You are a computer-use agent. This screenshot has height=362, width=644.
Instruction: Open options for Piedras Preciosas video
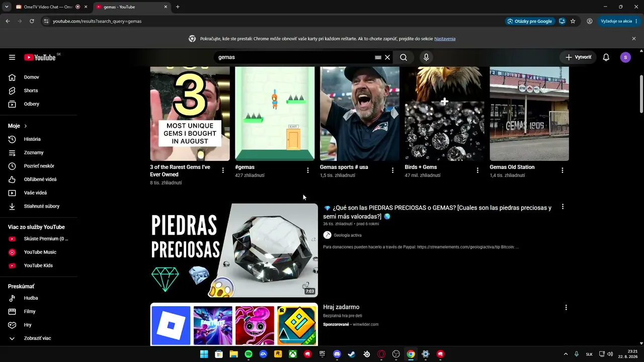[562, 207]
